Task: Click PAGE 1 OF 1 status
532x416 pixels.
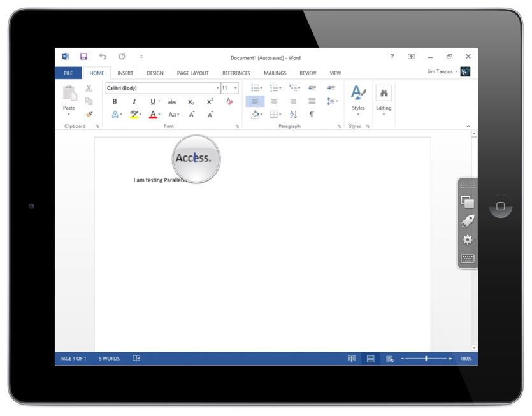Action: tap(73, 359)
